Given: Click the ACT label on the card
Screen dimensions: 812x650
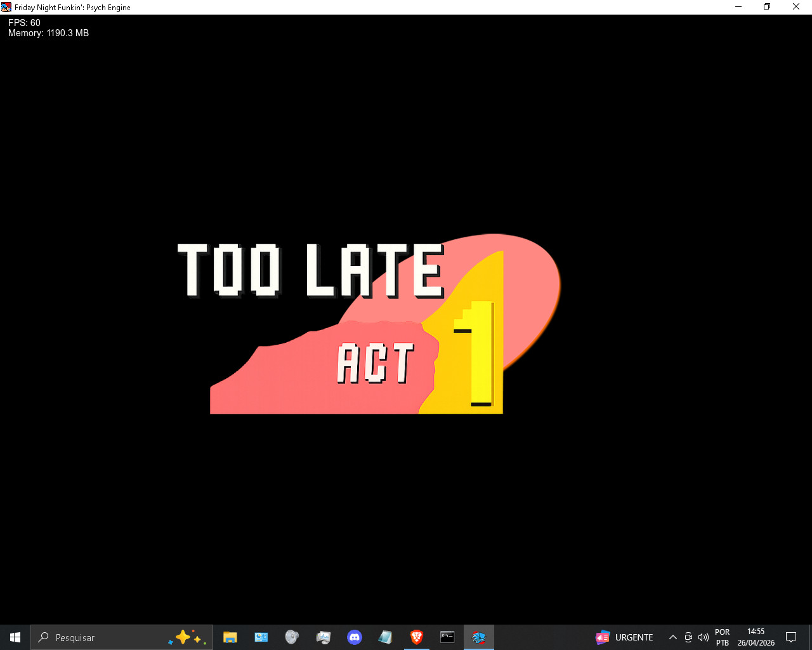Looking at the screenshot, I should coord(376,364).
